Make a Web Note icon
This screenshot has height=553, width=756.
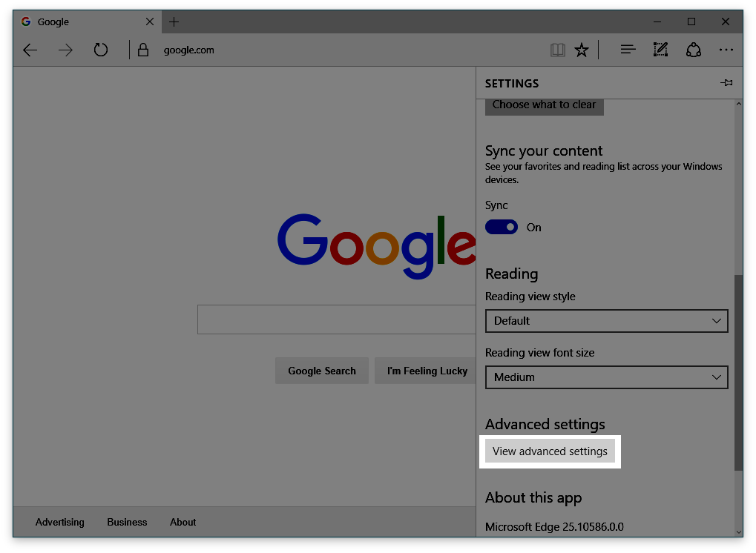pyautogui.click(x=660, y=50)
